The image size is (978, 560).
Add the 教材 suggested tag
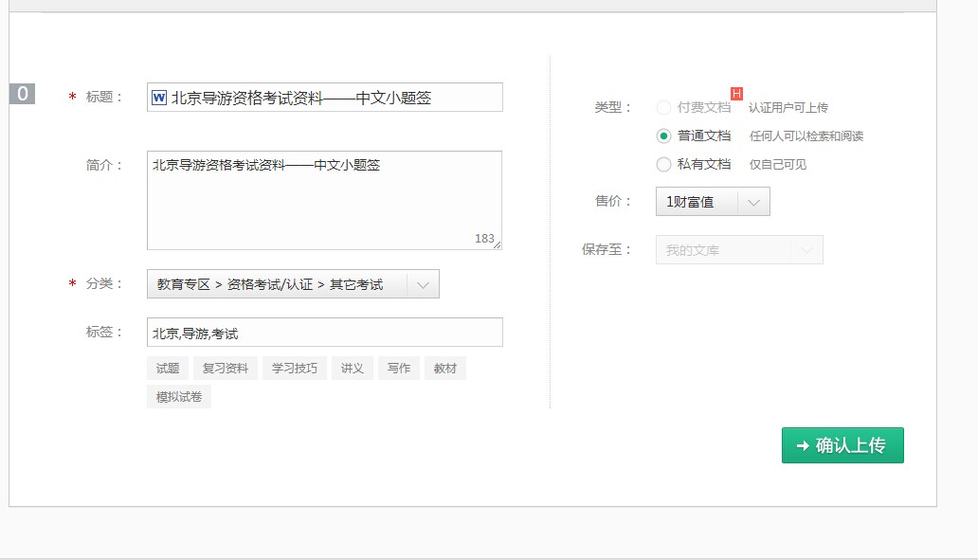click(x=445, y=369)
